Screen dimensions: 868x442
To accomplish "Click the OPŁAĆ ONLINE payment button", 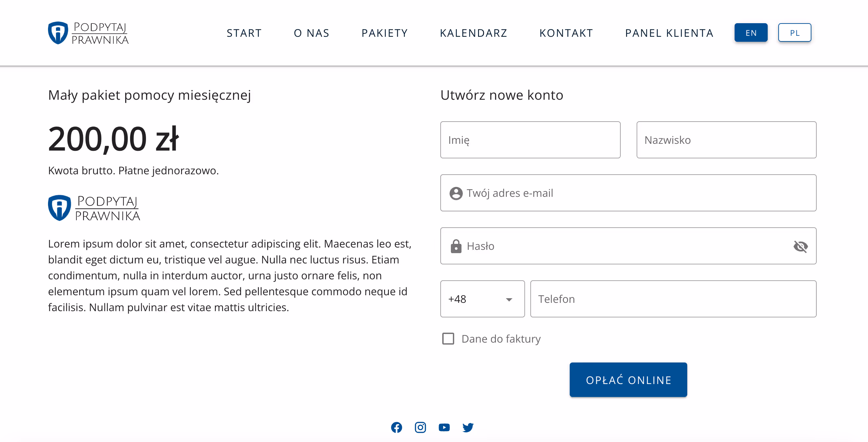I will [x=628, y=379].
